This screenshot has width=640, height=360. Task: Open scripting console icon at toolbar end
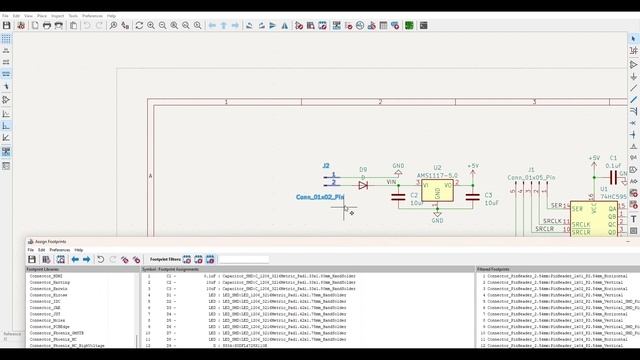(x=424, y=25)
